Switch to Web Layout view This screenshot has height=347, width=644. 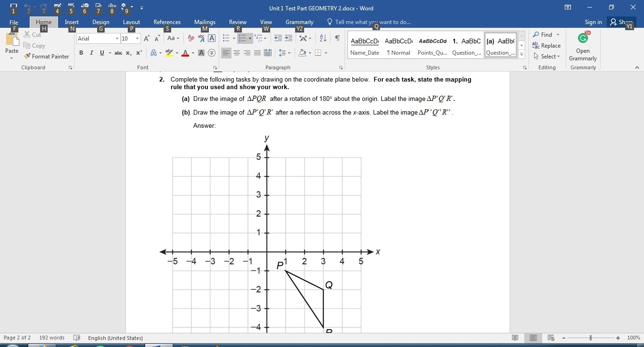click(x=551, y=338)
